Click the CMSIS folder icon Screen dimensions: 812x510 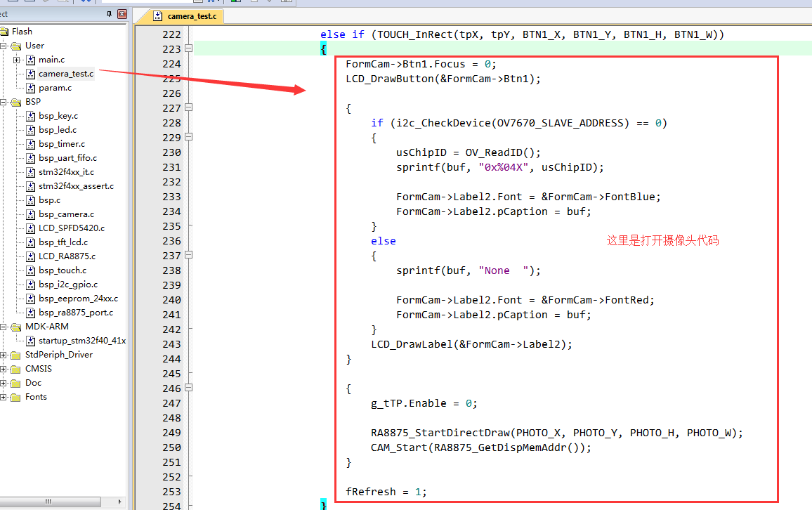pos(16,369)
